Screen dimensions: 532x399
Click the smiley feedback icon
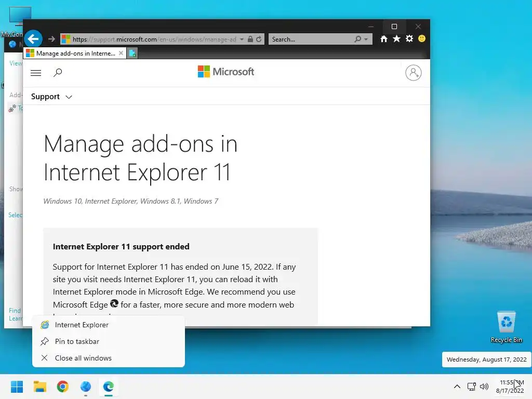click(x=422, y=38)
